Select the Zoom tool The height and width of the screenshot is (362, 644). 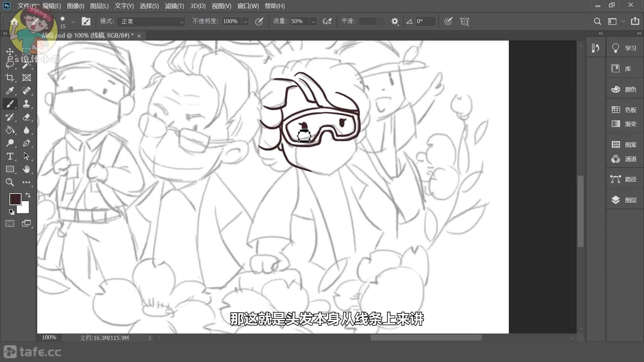pos(10,182)
